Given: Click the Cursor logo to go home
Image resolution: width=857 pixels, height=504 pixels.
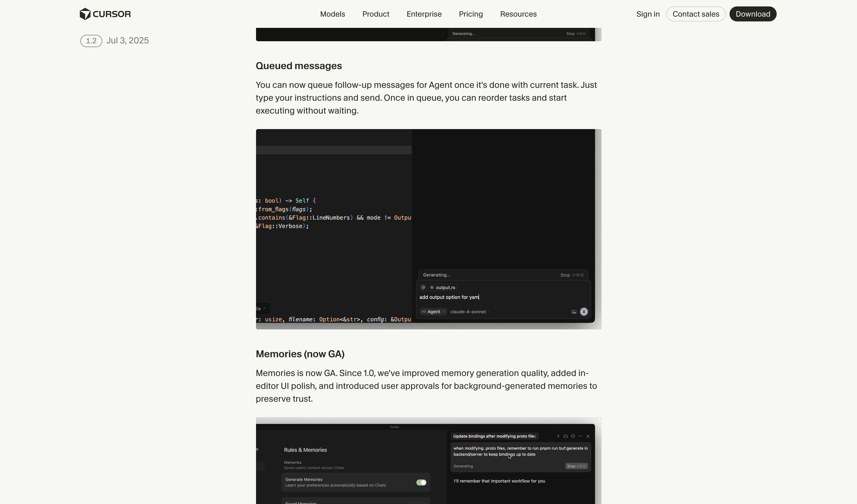Looking at the screenshot, I should pyautogui.click(x=105, y=14).
